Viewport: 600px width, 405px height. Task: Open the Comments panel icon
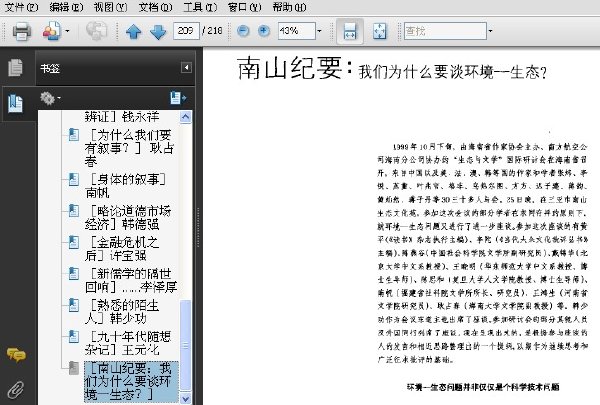(16, 355)
